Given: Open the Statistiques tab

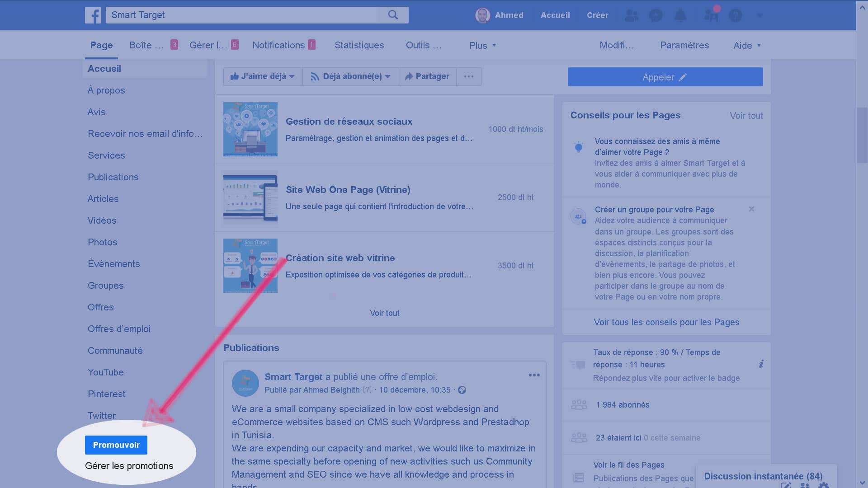Looking at the screenshot, I should (359, 45).
